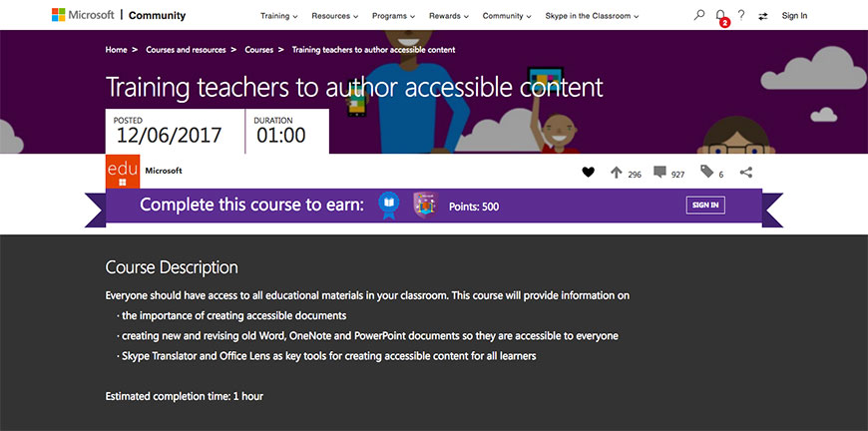The image size is (868, 431).
Task: Open the notifications bell icon
Action: tap(720, 16)
